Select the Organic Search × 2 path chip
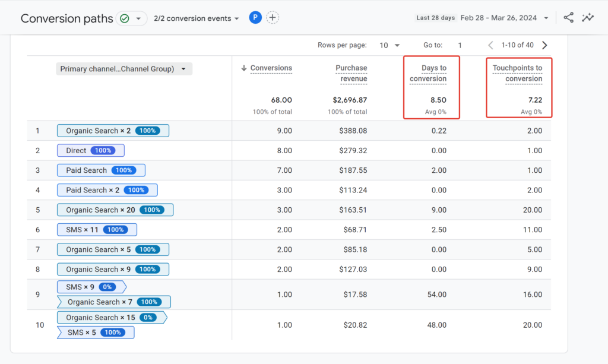This screenshot has width=608, height=364. pos(113,131)
